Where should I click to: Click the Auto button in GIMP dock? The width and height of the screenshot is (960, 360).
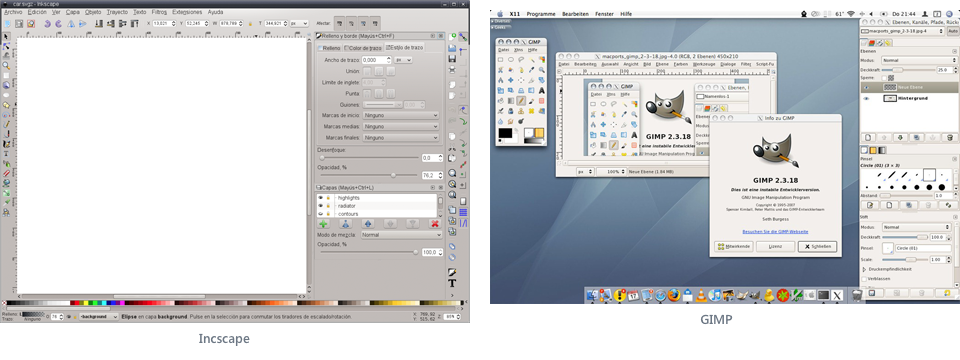pyautogui.click(x=953, y=31)
